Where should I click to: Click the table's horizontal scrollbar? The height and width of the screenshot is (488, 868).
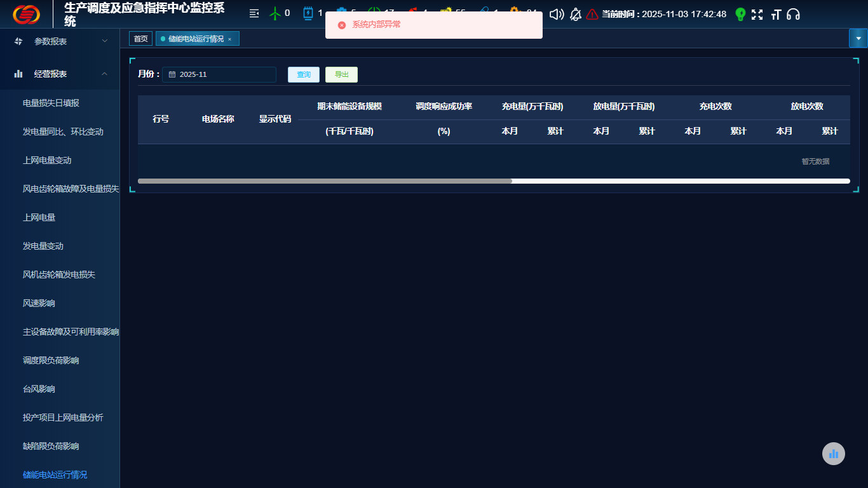pyautogui.click(x=325, y=181)
